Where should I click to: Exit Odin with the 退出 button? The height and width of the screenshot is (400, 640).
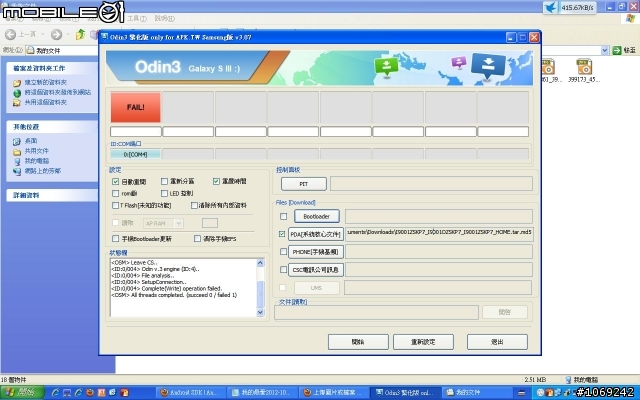click(x=497, y=342)
